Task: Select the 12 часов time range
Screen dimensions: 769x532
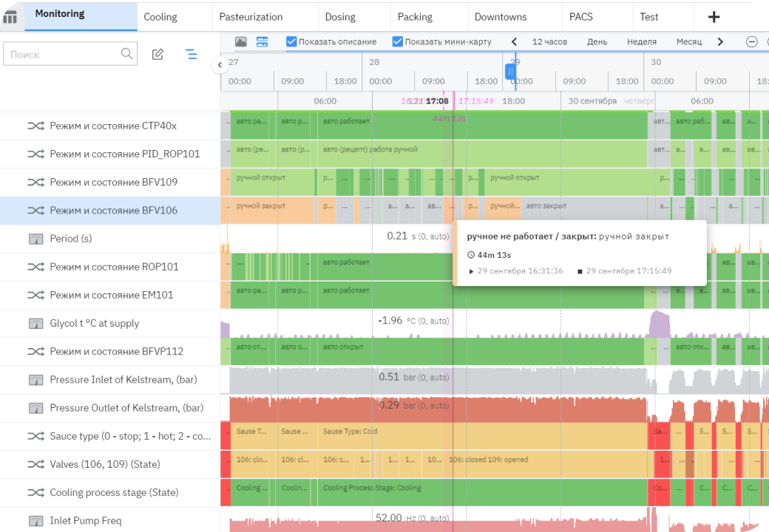Action: click(x=549, y=42)
